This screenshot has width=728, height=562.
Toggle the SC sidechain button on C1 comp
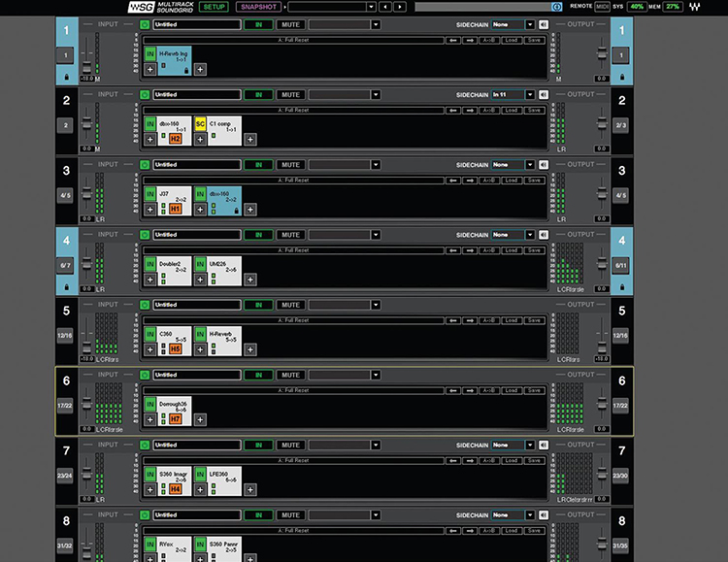200,124
